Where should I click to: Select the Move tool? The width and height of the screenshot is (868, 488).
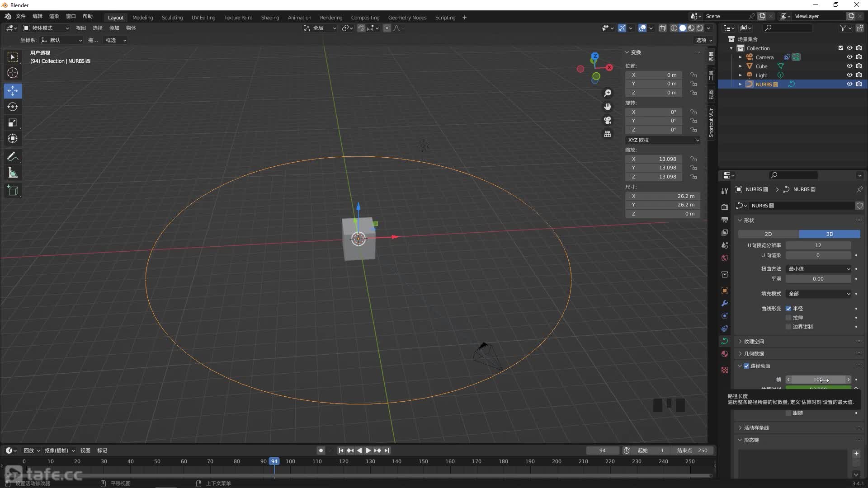point(13,91)
